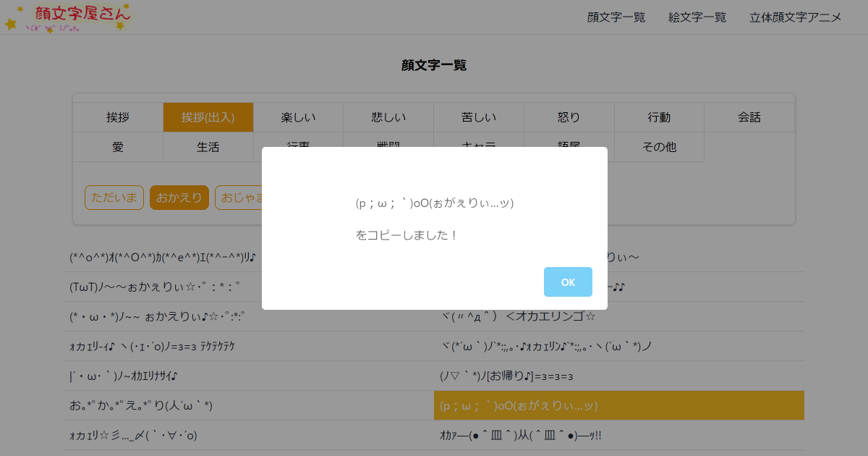Open the 楽しい category
868x456 pixels.
[x=298, y=117]
